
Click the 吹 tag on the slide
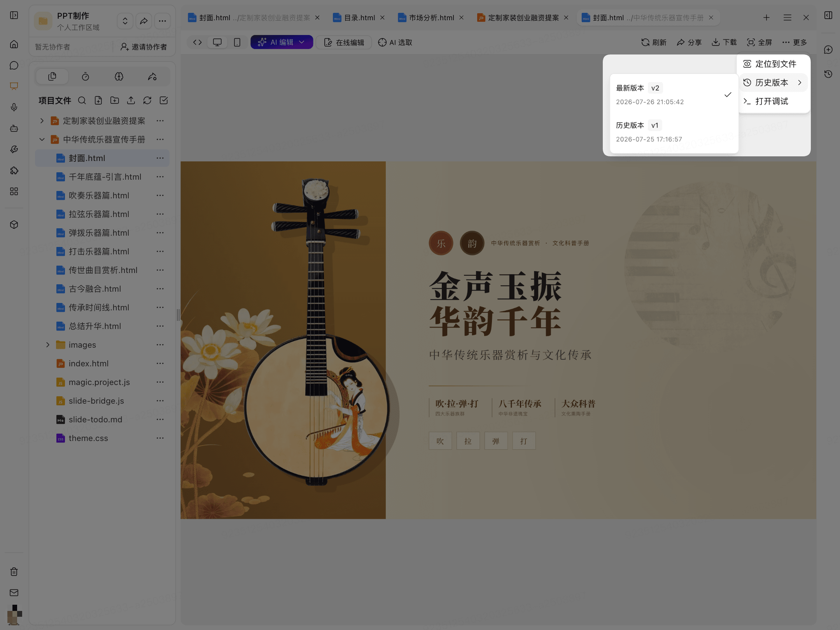coord(440,441)
